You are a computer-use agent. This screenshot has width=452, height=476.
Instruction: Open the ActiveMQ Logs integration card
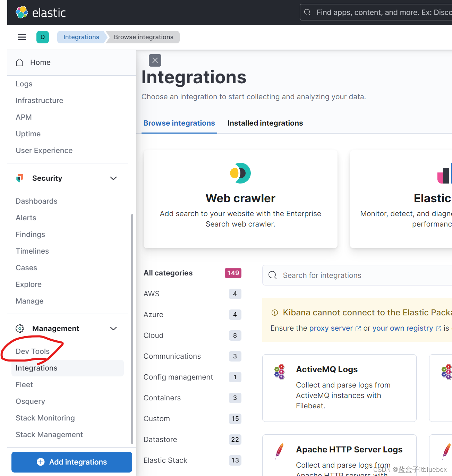pos(339,388)
